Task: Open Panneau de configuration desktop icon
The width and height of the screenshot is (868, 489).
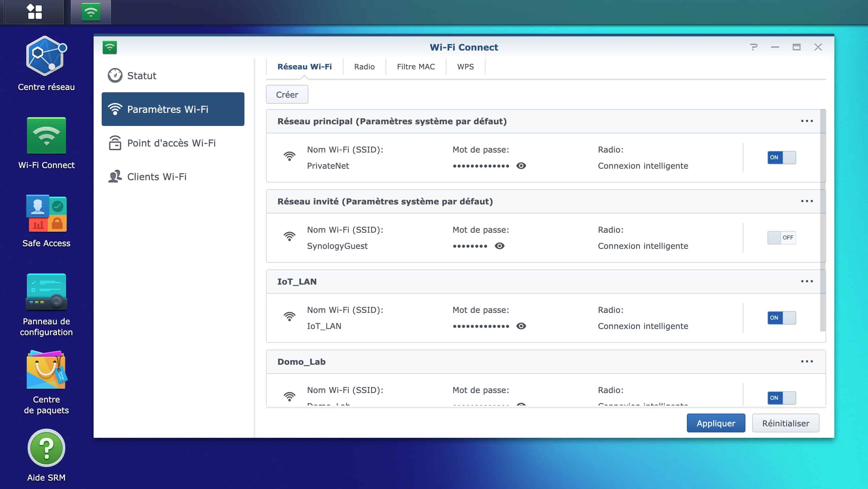Action: coord(46,305)
